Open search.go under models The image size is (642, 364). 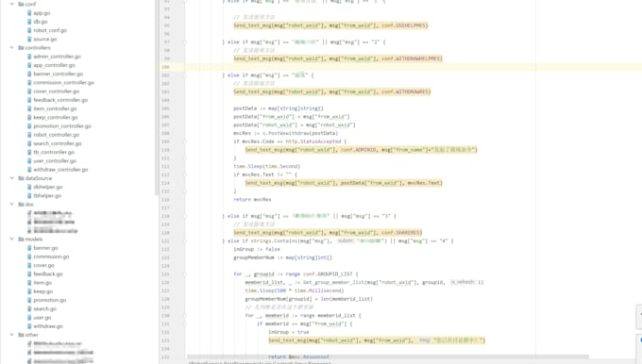coord(45,308)
